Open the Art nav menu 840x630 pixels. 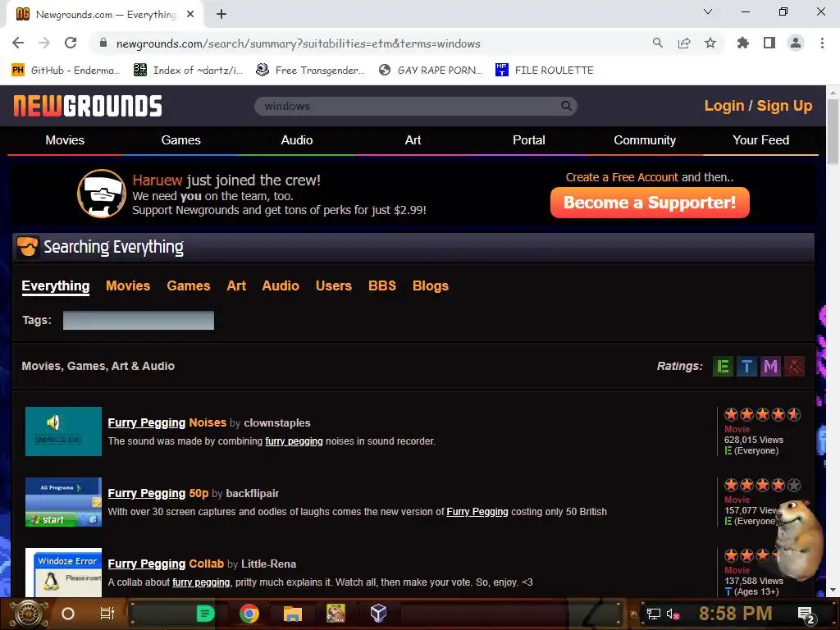[413, 139]
